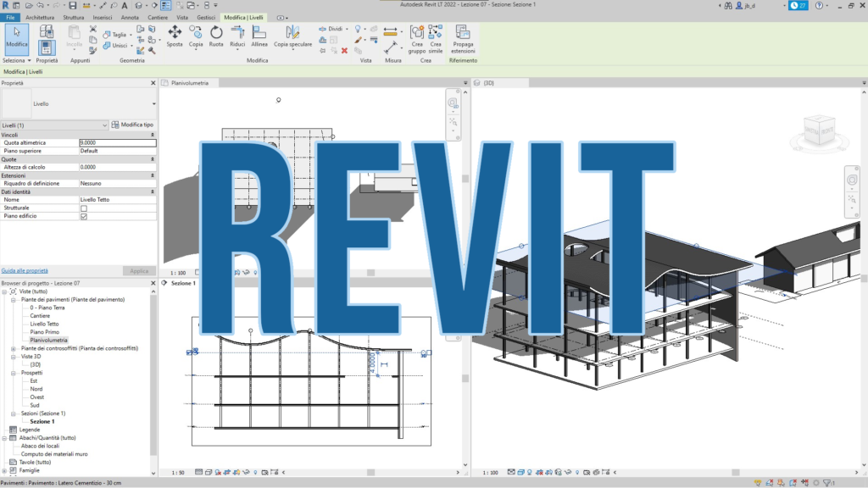Switch to the Annota ribbon tab
The width and height of the screenshot is (868, 488).
tap(130, 18)
